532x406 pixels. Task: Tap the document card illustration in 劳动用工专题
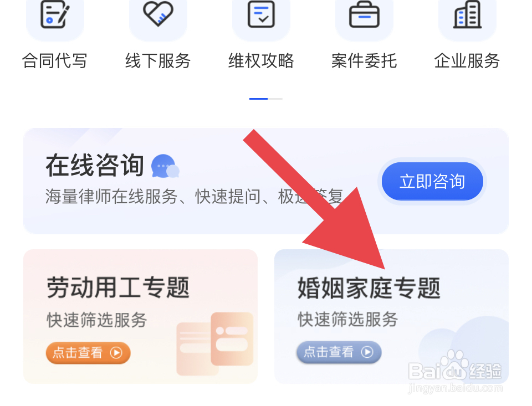(215, 343)
